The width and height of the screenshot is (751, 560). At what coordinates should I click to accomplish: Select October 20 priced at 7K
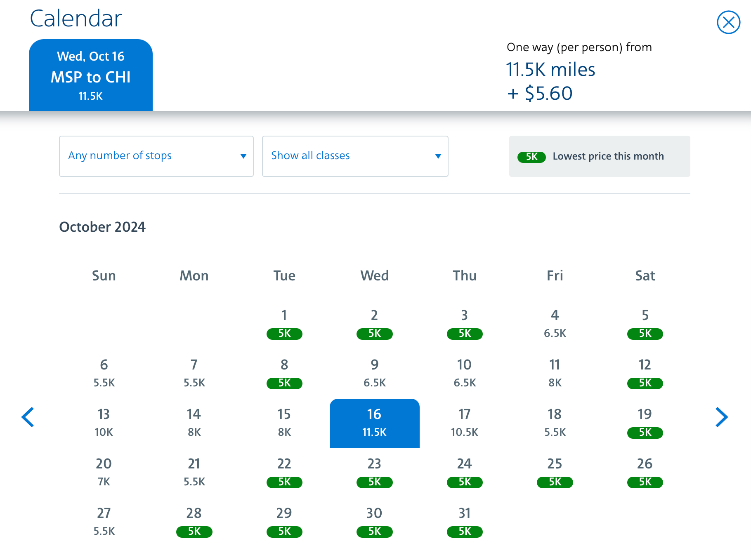tap(104, 473)
